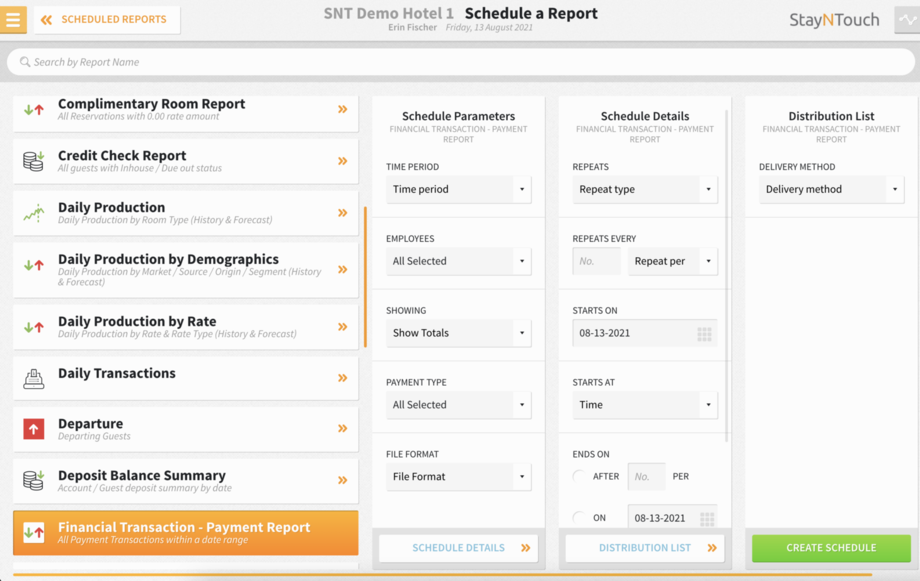Click the Ends On After number field
The height and width of the screenshot is (581, 920).
tap(647, 477)
